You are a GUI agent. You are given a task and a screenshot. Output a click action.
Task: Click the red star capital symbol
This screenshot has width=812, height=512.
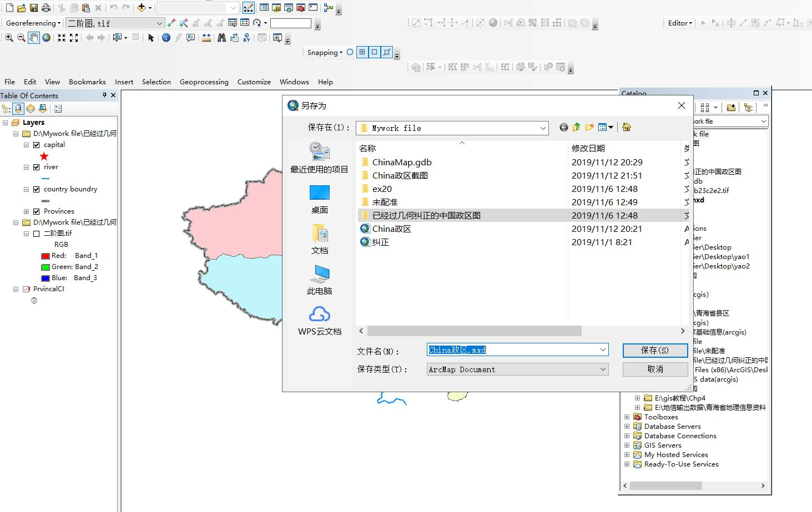(x=44, y=156)
